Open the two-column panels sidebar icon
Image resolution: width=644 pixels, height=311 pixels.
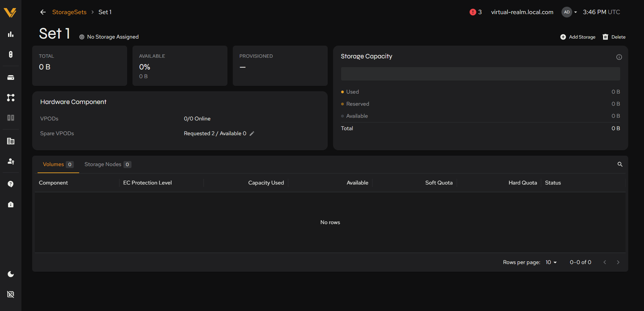pyautogui.click(x=11, y=118)
